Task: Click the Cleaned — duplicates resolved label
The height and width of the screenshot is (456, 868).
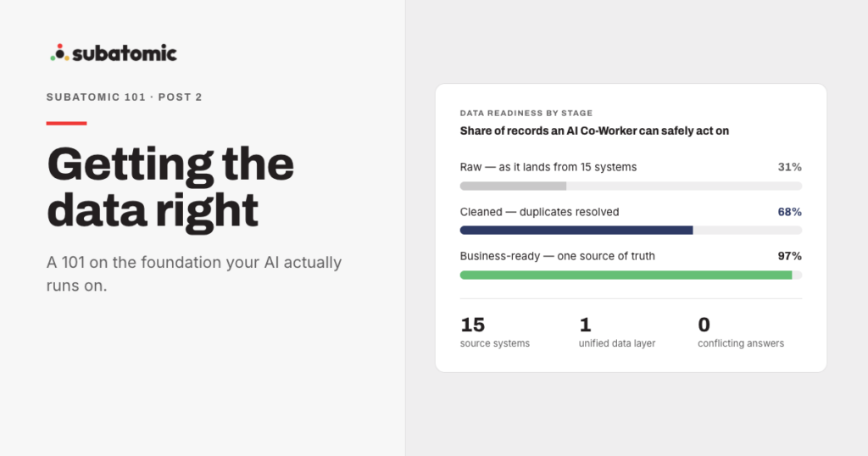Action: 539,212
